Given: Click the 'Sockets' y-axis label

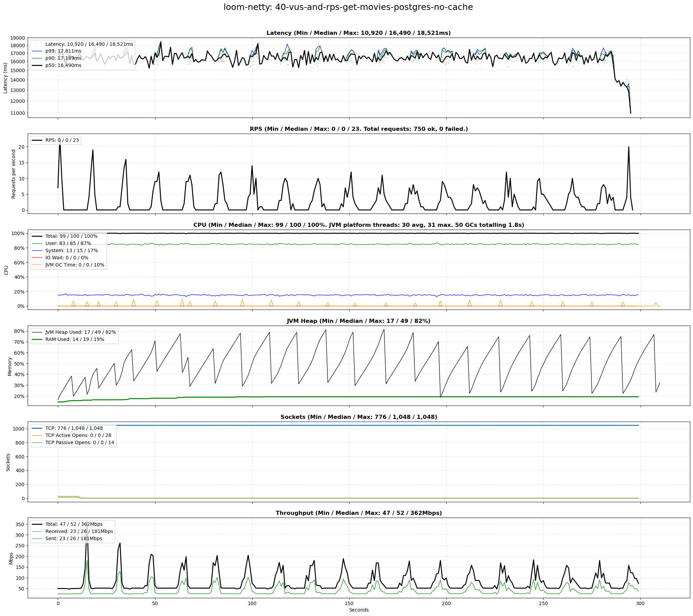Looking at the screenshot, I should pyautogui.click(x=8, y=462).
